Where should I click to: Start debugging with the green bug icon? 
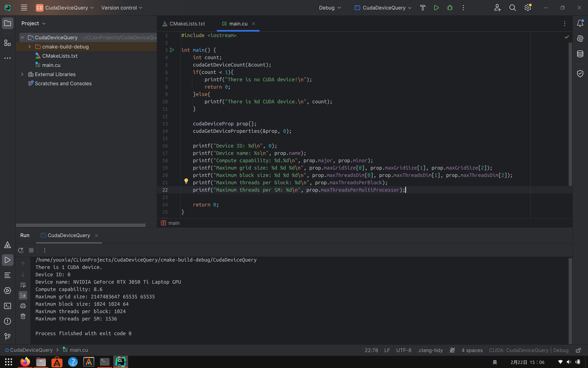[x=449, y=7]
